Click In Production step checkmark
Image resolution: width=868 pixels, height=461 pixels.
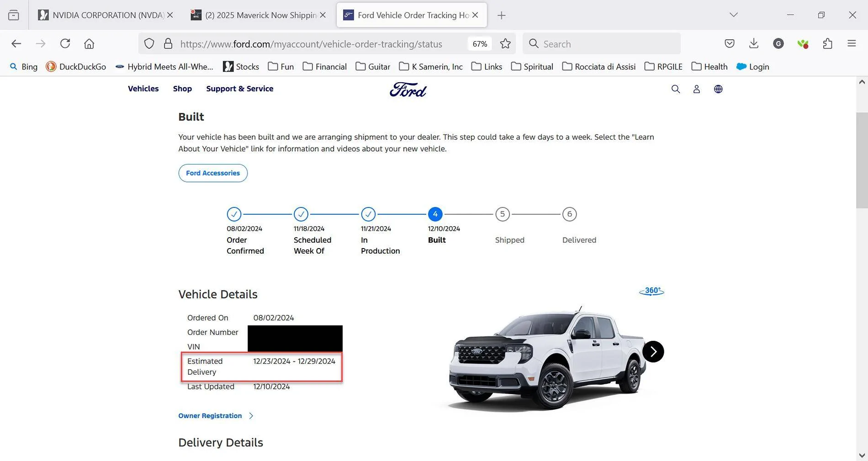[368, 214]
